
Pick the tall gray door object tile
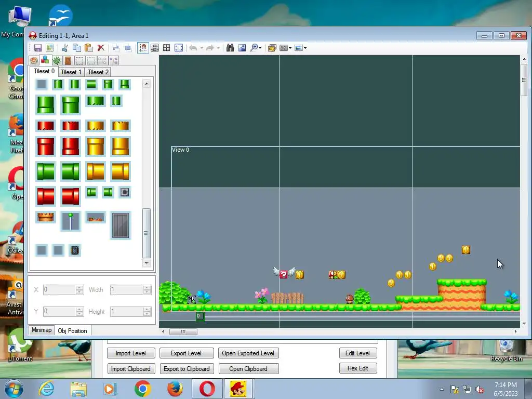[x=121, y=225]
